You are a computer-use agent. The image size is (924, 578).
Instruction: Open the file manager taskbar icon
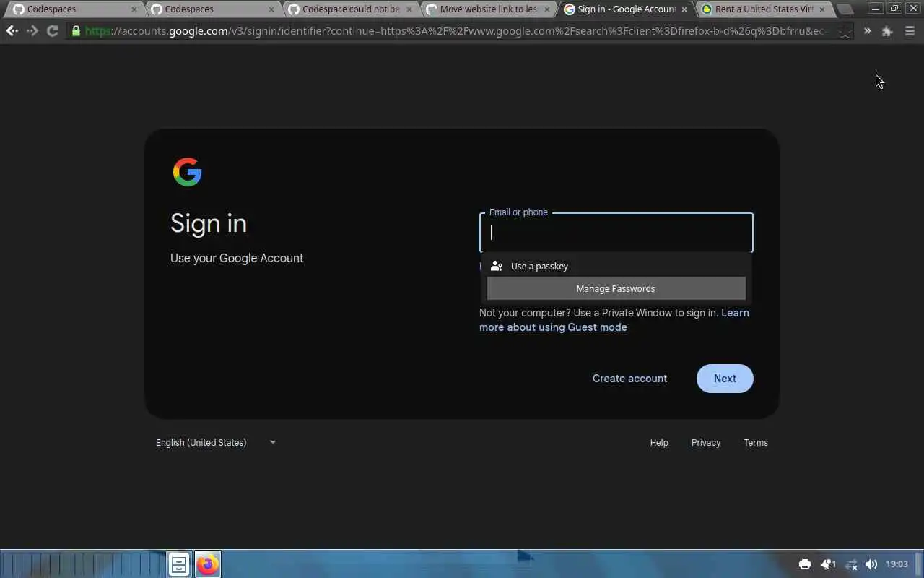point(179,564)
